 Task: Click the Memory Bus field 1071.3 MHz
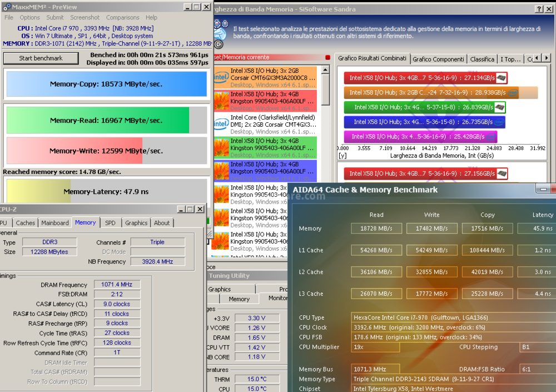point(375,369)
